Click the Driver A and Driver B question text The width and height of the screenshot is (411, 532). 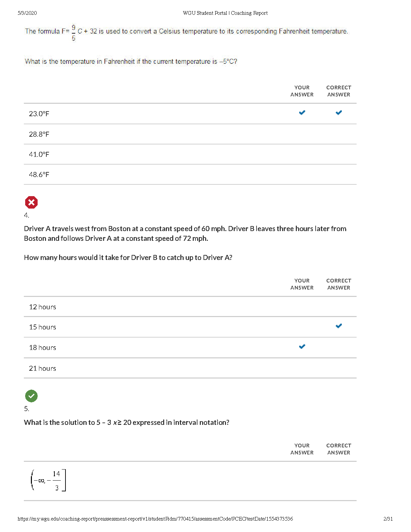point(185,233)
